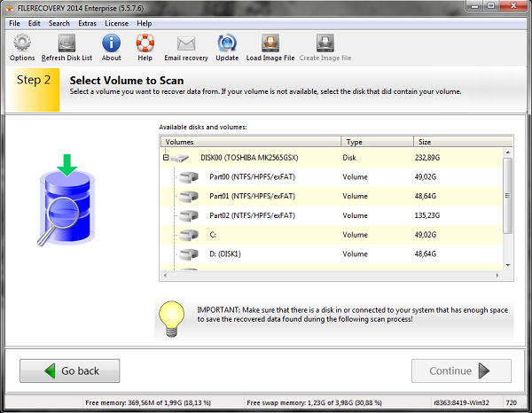Open the Help menu
Image resolution: width=532 pixels, height=413 pixels.
(x=145, y=23)
